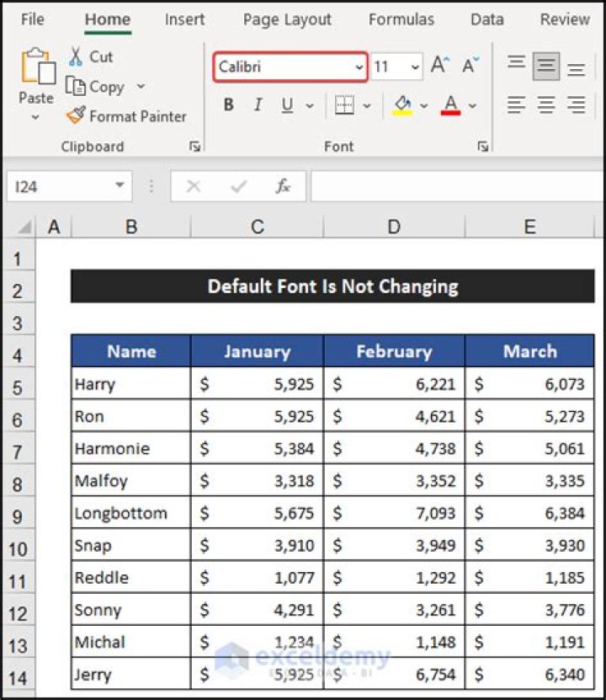
Task: Expand Font Color palette arrow
Action: tap(473, 106)
